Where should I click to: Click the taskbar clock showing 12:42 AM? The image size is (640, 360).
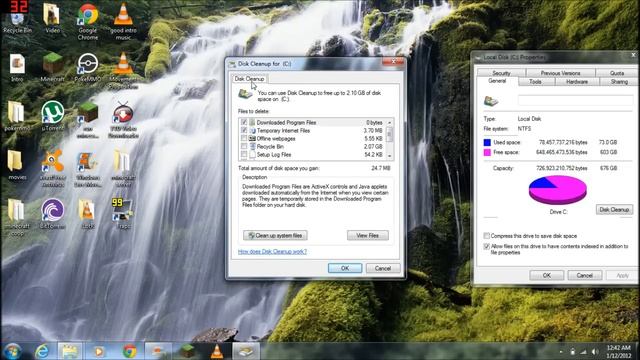[619, 351]
